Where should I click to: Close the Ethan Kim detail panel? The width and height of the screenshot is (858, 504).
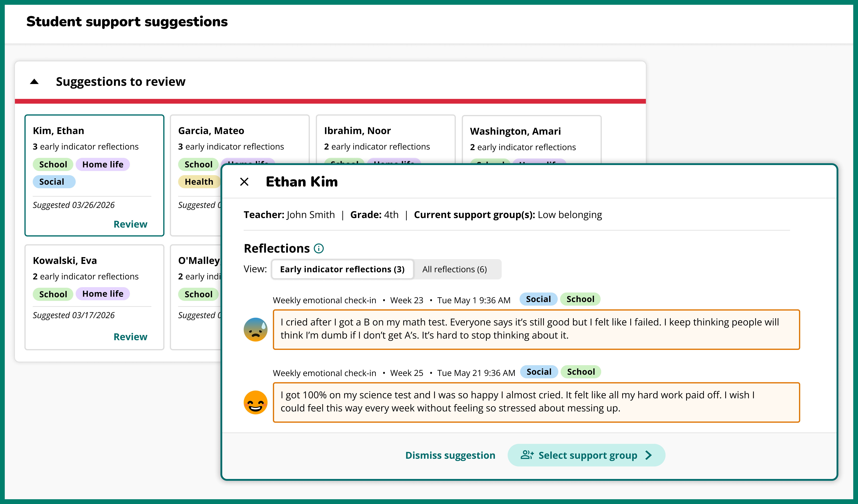tap(244, 182)
